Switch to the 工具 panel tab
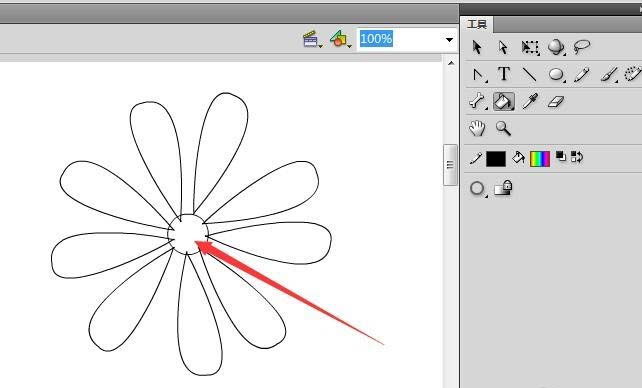642x388 pixels. point(477,25)
